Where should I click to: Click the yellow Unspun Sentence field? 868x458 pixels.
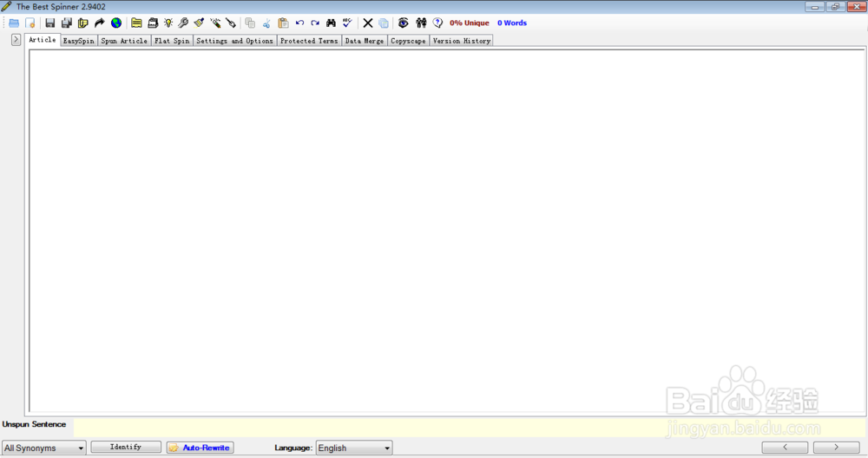[x=470, y=427]
